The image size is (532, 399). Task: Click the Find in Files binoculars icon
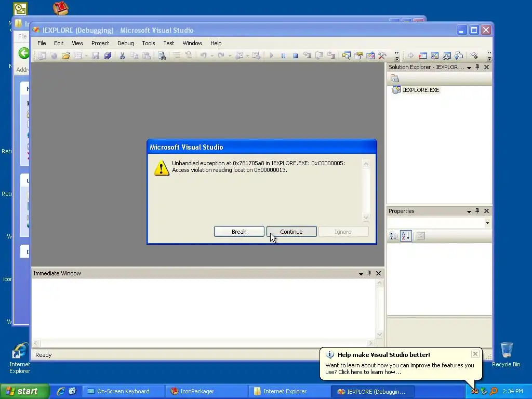point(162,56)
